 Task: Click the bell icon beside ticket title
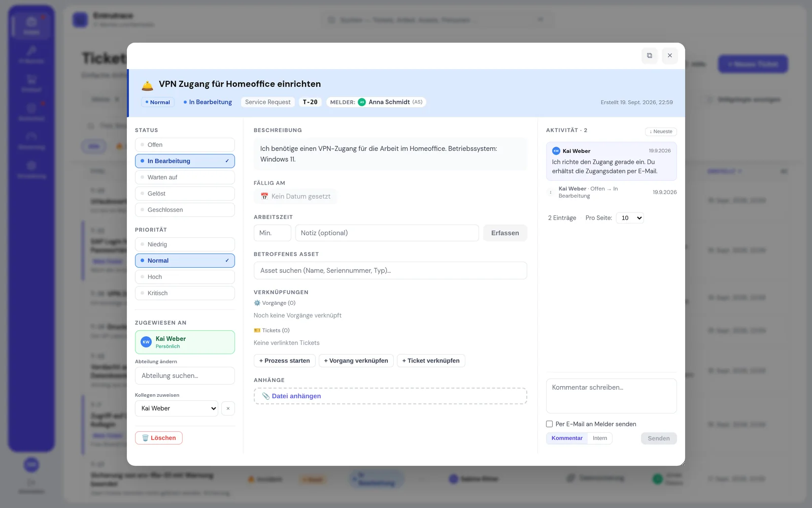point(147,85)
